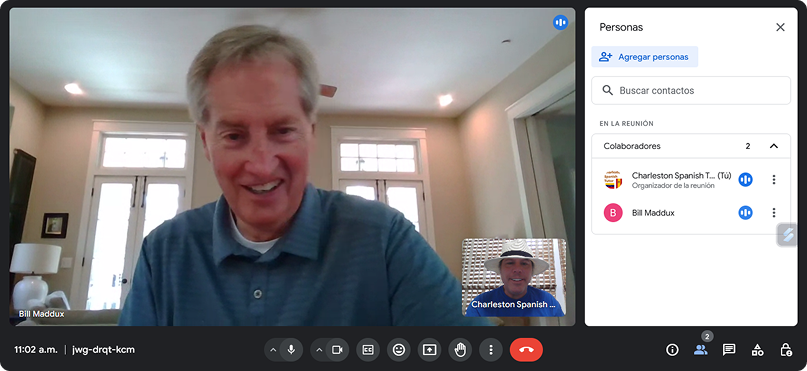The height and width of the screenshot is (371, 807).
Task: Open more options for Bill Maddux
Action: 774,213
